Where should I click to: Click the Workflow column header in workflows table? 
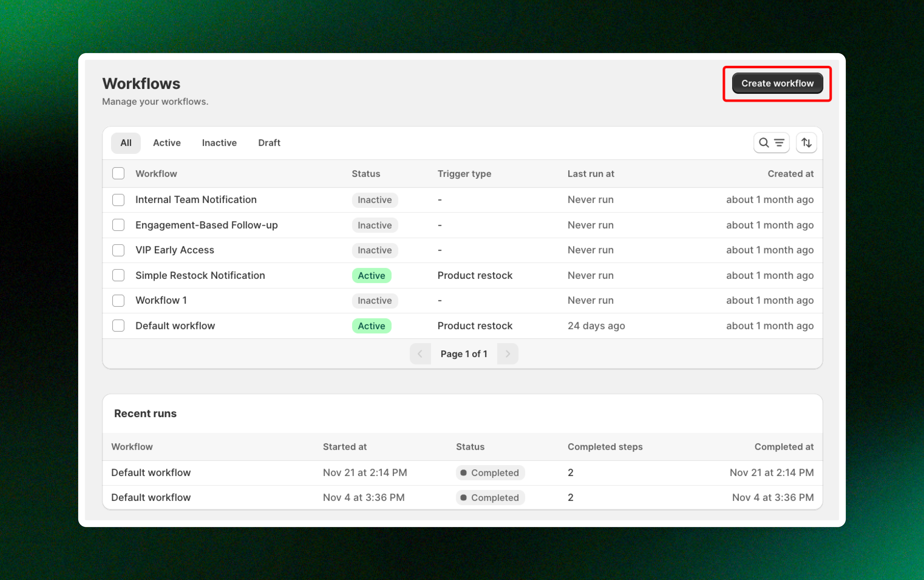[156, 174]
